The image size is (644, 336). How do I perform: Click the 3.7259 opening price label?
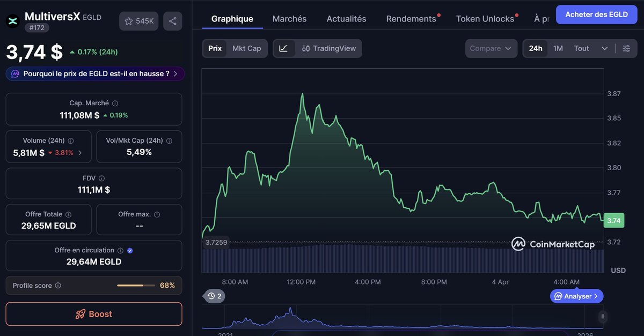[x=216, y=243]
